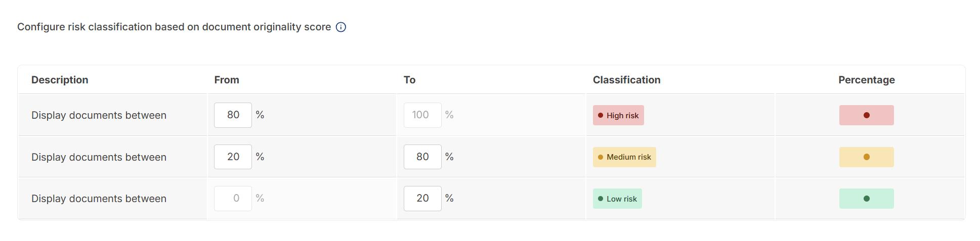
Task: Click the Medium risk classification badge
Action: point(624,157)
